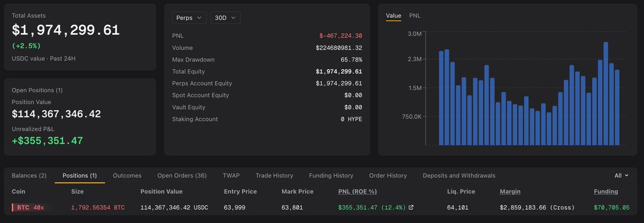Click the $-467,224.30 PNL value
644x223 pixels.
341,36
